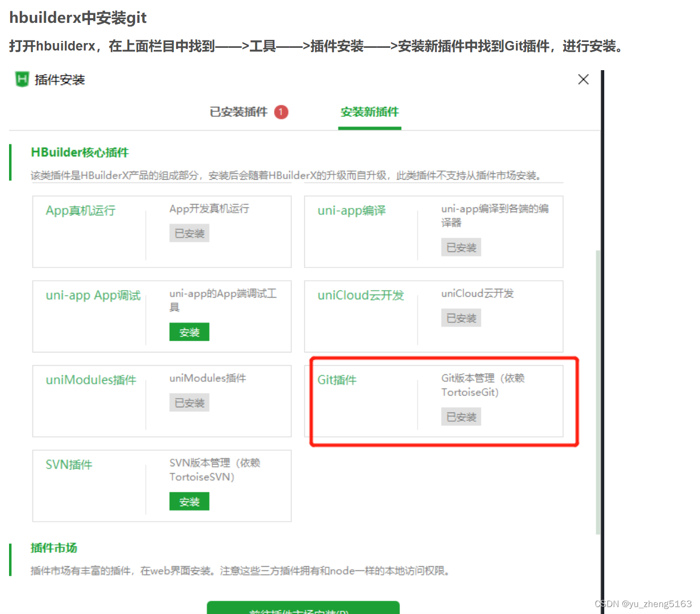This screenshot has width=700, height=614.
Task: Select the uni-app编译 plugin title
Action: pos(352,211)
